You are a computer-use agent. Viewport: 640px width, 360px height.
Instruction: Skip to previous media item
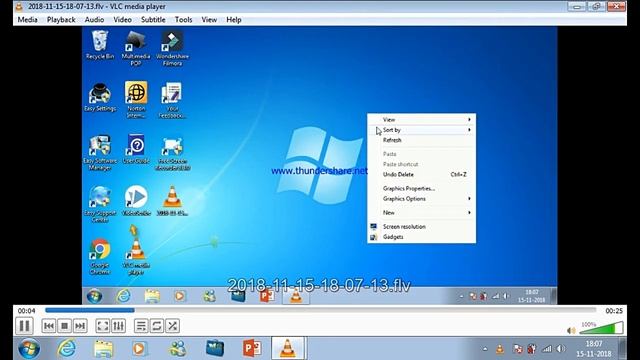point(49,326)
